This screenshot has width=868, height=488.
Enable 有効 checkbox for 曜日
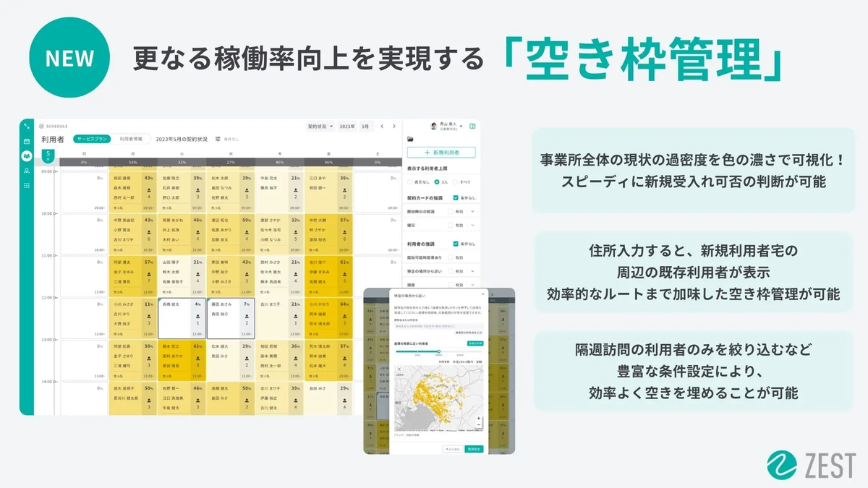(x=451, y=226)
